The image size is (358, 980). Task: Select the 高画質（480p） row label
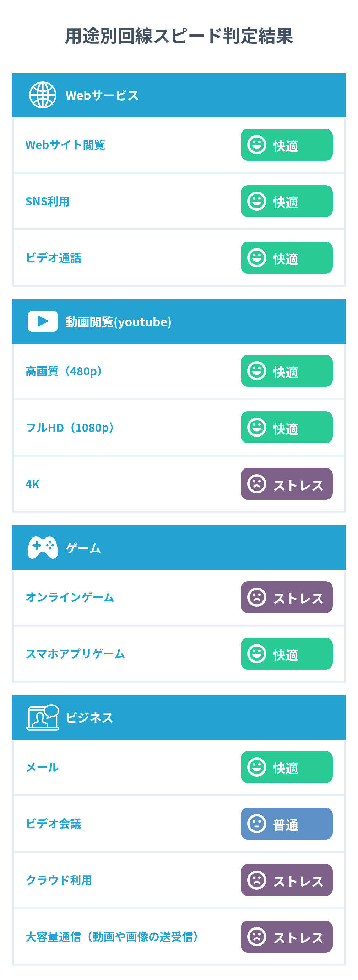click(64, 371)
